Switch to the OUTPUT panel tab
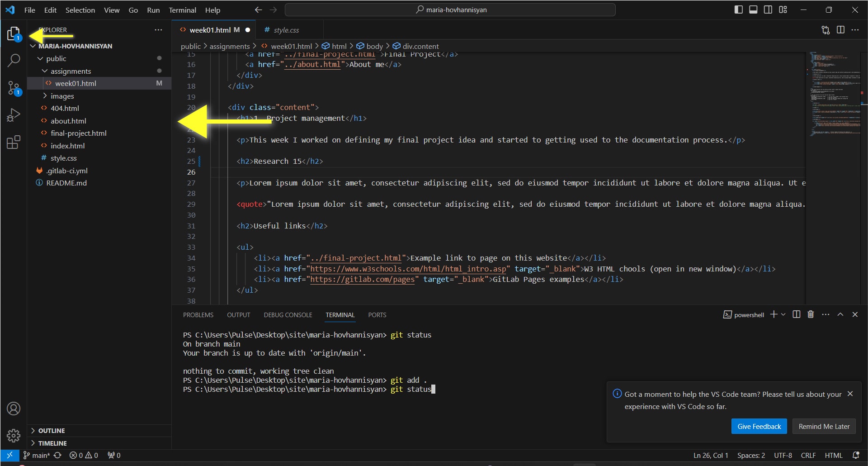 tap(238, 315)
